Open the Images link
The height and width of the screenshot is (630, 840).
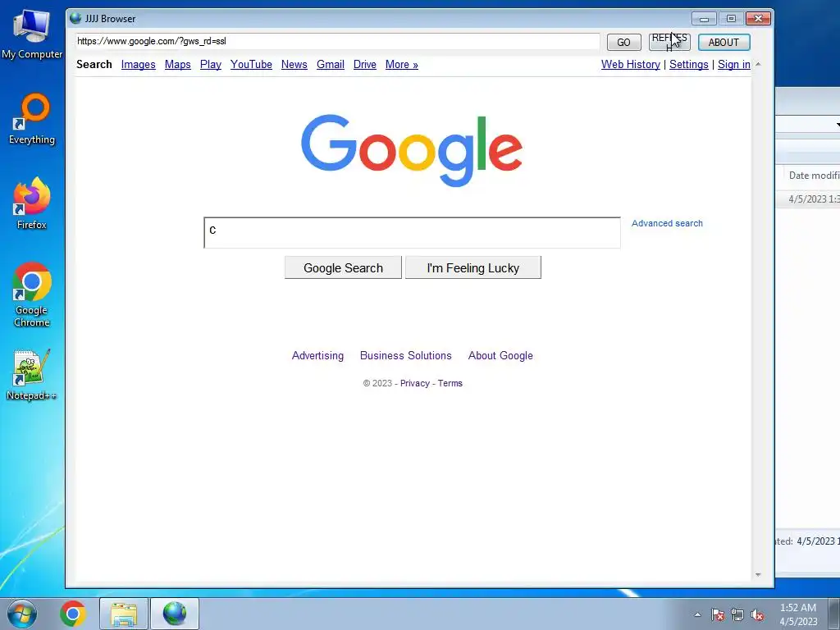(138, 64)
